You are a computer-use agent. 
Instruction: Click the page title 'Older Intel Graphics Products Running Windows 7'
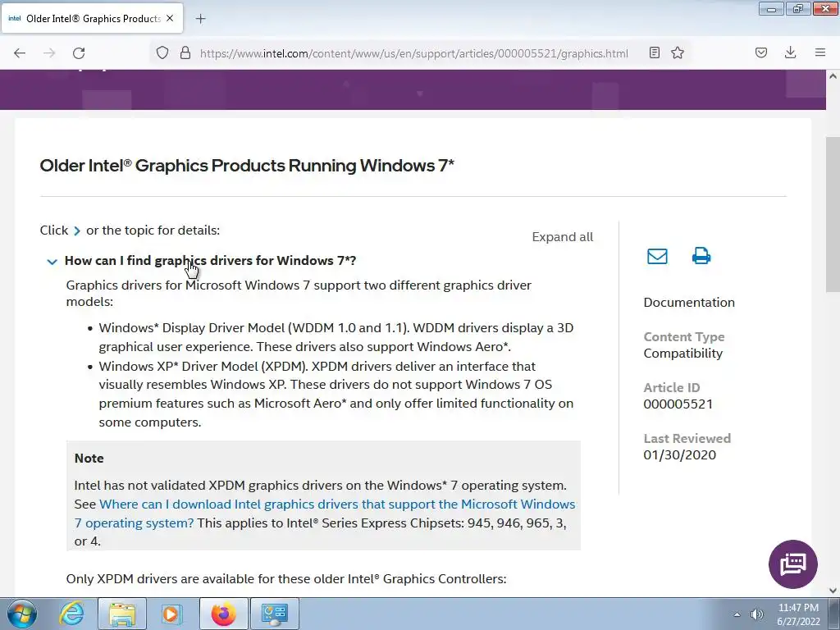[247, 166]
